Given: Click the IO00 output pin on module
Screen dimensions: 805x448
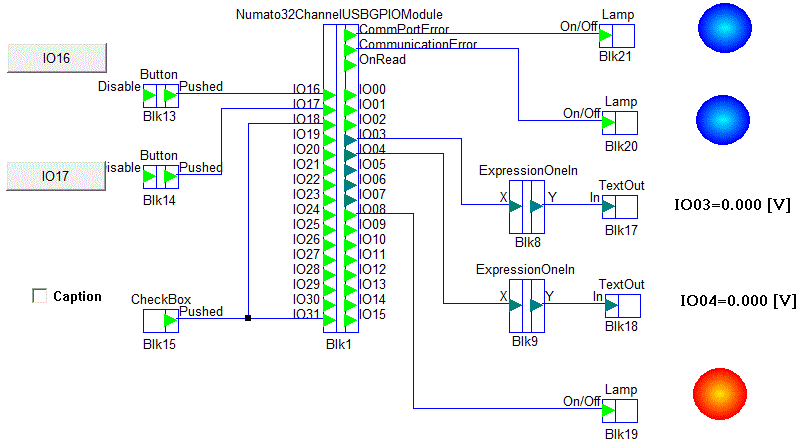Looking at the screenshot, I should pos(350,95).
